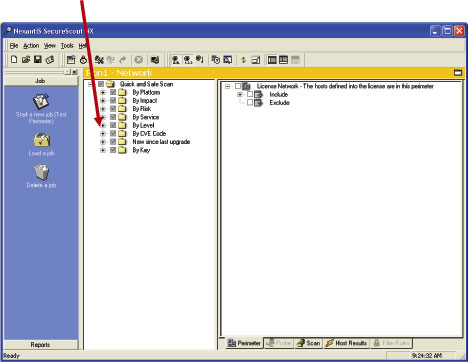
Task: Click the green up-down arrows toolbar icon
Action: 243,60
